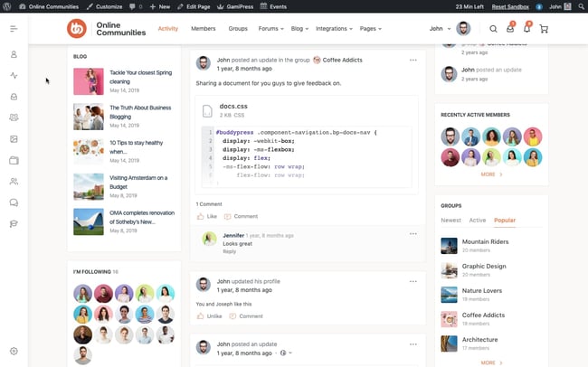Expand the Integrations dropdown menu
Screen dimensions: 588x367
coord(334,29)
